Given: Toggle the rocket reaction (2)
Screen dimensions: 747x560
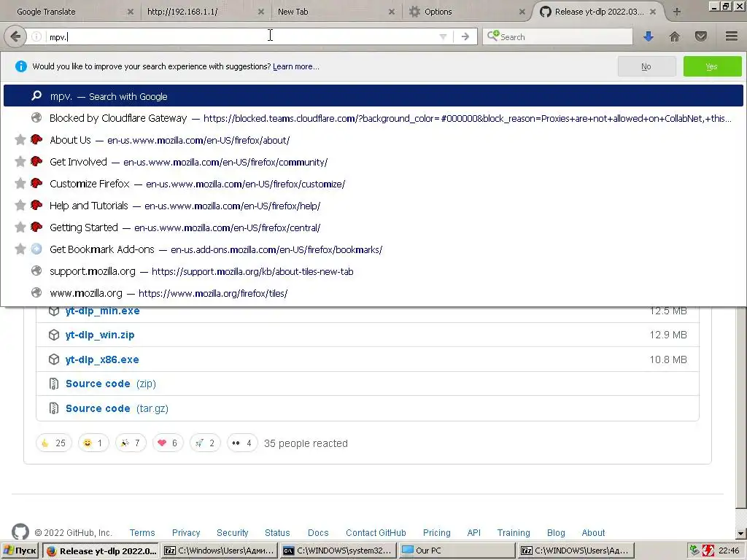Looking at the screenshot, I should [205, 443].
